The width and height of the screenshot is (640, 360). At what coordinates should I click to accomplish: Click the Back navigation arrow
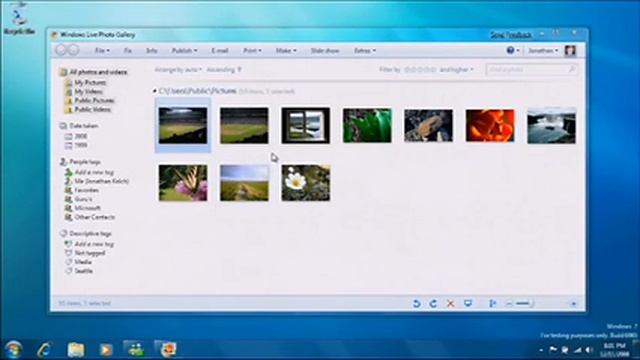click(x=61, y=50)
